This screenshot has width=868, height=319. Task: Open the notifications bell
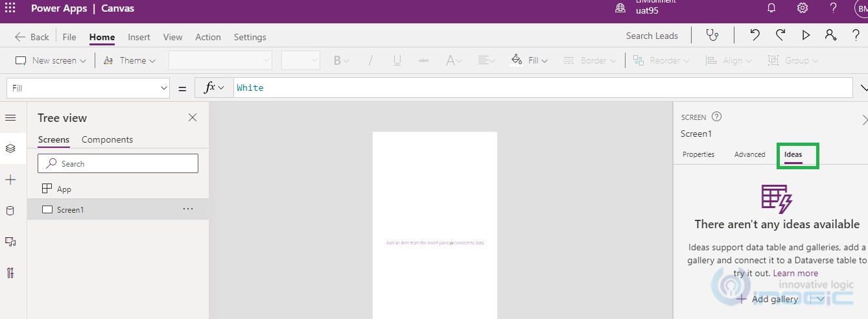coord(771,8)
